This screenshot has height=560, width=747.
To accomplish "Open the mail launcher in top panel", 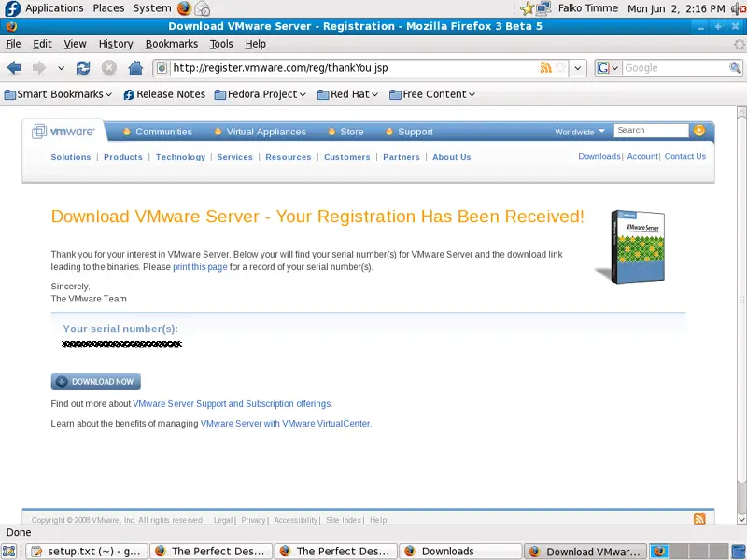I will tap(203, 8).
